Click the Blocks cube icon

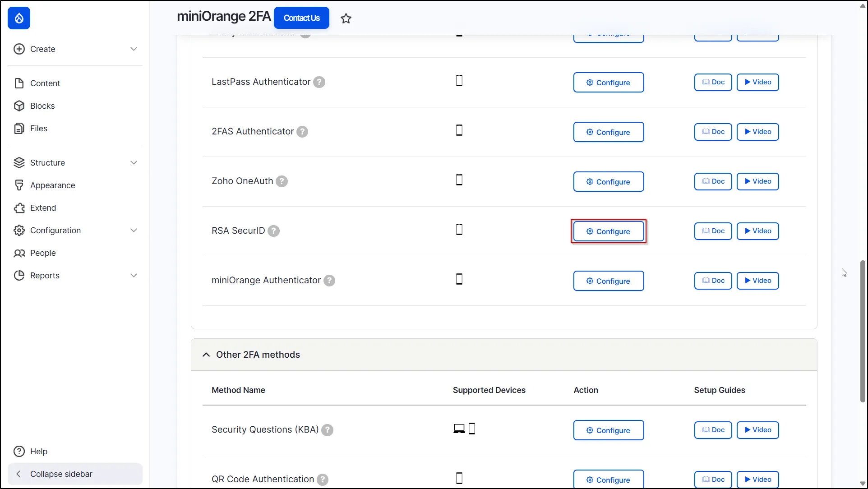(19, 106)
